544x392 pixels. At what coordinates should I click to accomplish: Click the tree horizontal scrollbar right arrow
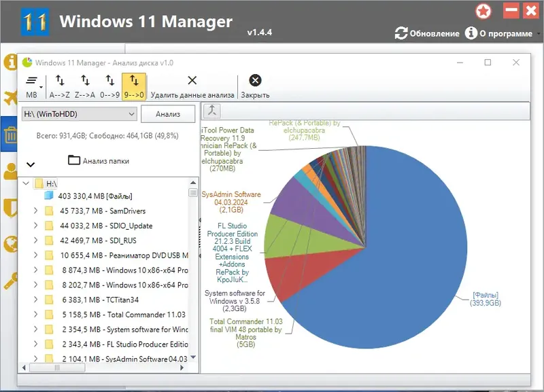point(182,368)
